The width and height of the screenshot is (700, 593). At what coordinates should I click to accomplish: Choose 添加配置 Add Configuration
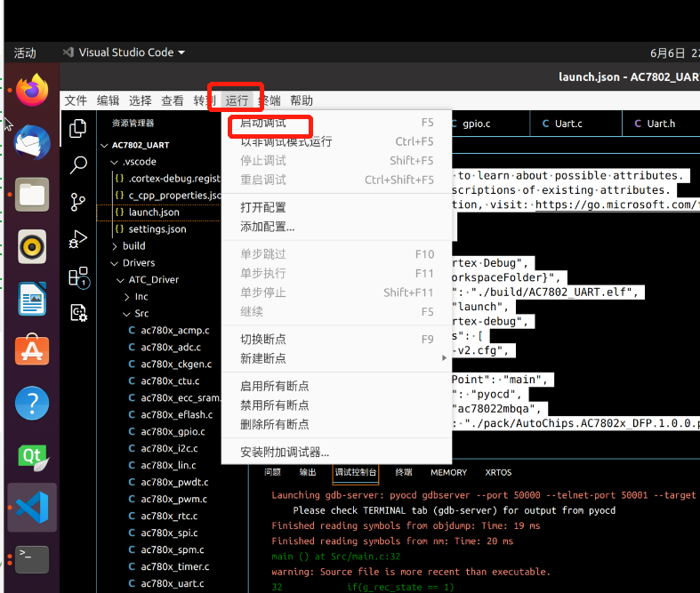tap(336, 227)
